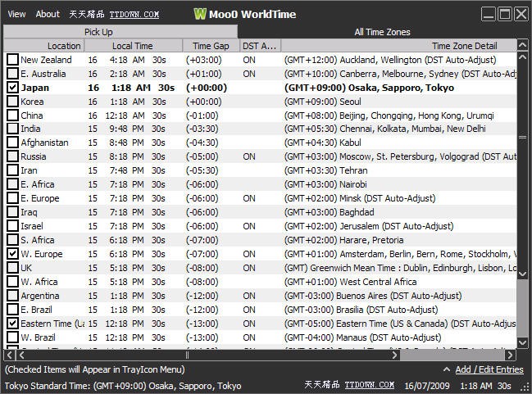The width and height of the screenshot is (532, 394).
Task: Click the (-03:30) time gap for India
Action: click(x=202, y=129)
